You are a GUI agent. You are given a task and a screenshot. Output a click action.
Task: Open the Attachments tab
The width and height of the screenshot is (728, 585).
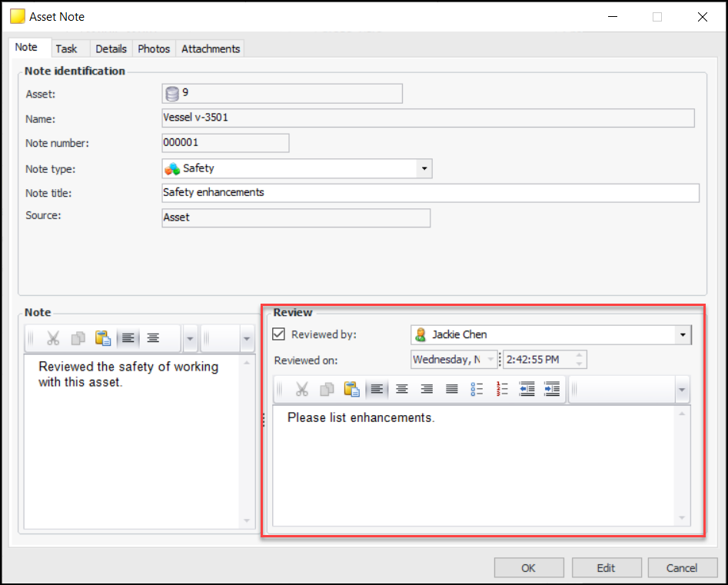(211, 48)
